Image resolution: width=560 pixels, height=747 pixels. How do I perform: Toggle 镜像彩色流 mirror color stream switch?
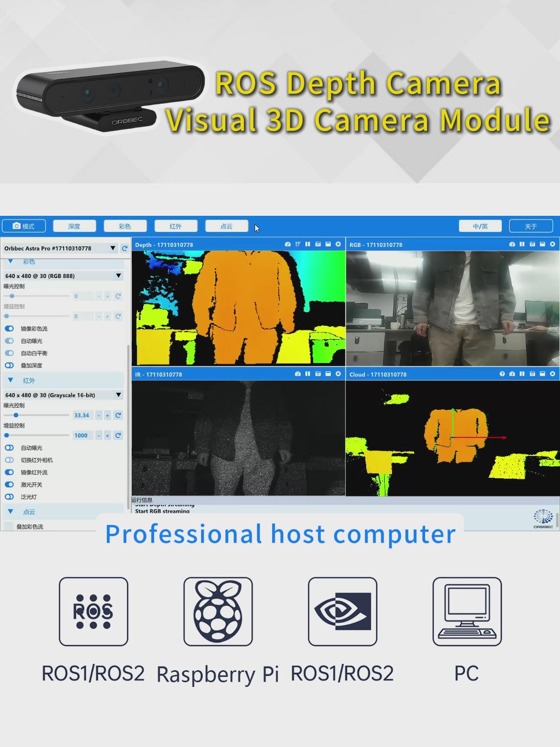point(9,328)
